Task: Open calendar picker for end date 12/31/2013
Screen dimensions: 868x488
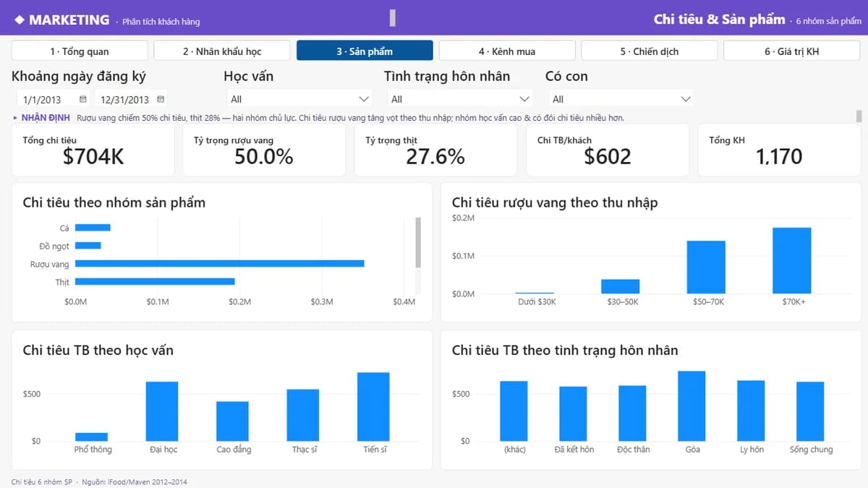Action: 161,99
